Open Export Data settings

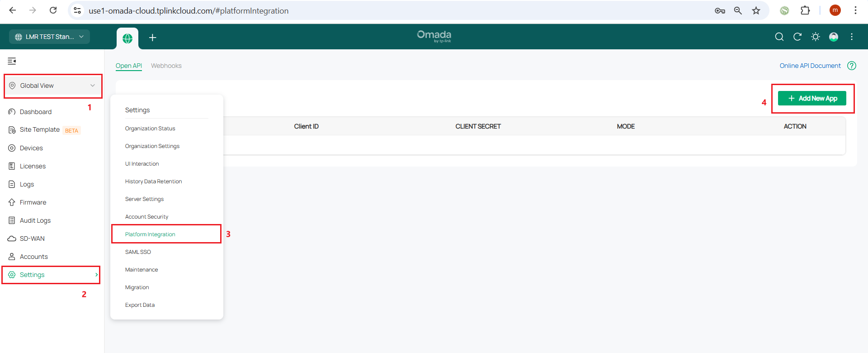tap(140, 305)
